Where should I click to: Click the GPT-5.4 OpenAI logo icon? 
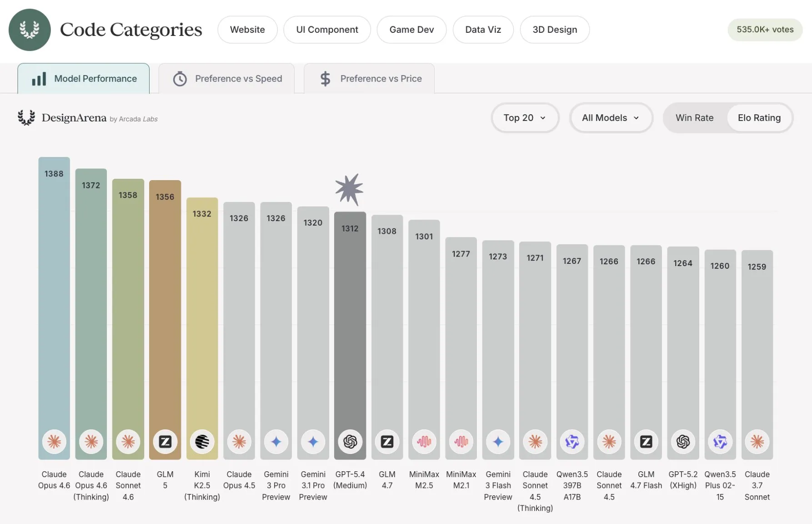(x=350, y=442)
